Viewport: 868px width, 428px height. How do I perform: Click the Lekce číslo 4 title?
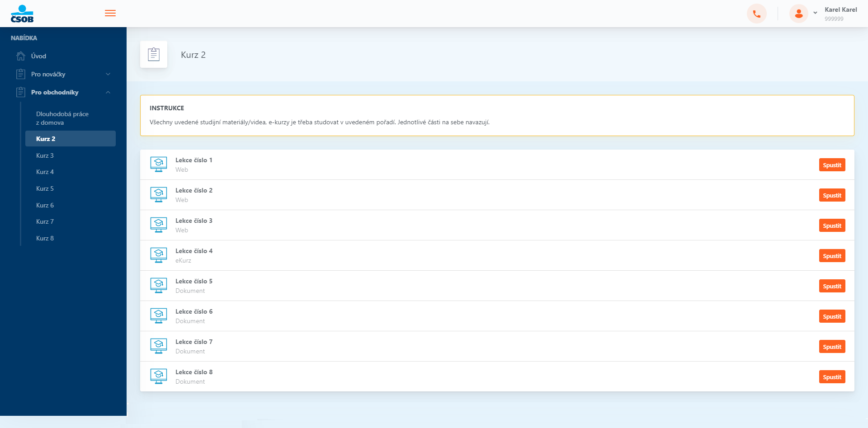tap(193, 251)
